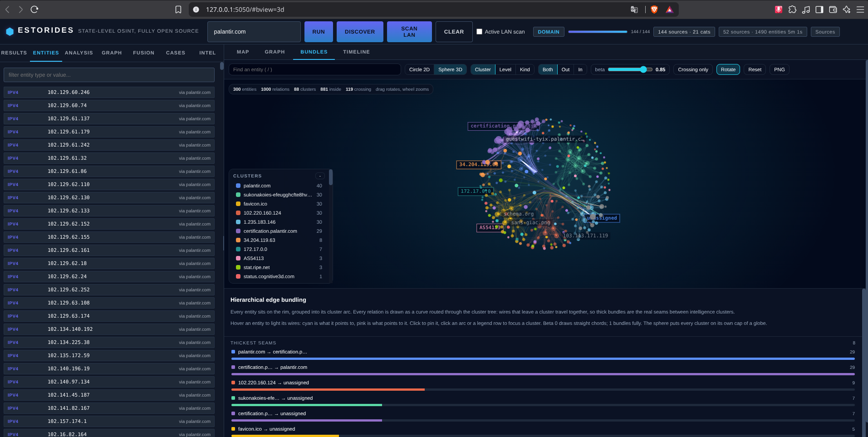Screen dimensions: 868x437
Task: Open the Analysis tab
Action: coord(78,53)
